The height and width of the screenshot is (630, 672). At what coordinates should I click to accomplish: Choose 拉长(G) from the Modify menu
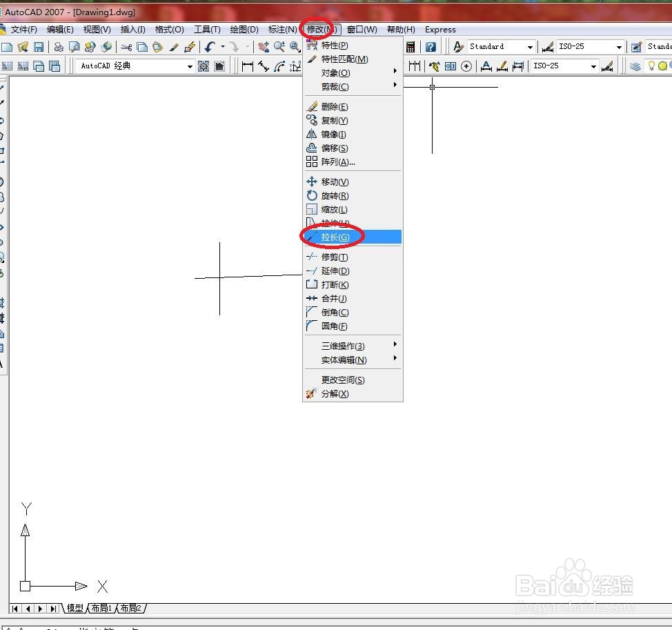point(353,237)
